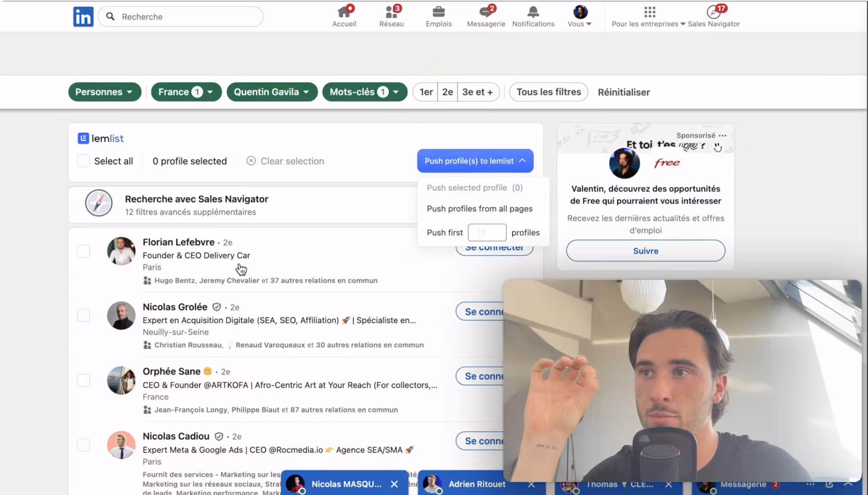The width and height of the screenshot is (868, 495).
Task: Expand the Mots-clés filter dropdown
Action: [364, 92]
